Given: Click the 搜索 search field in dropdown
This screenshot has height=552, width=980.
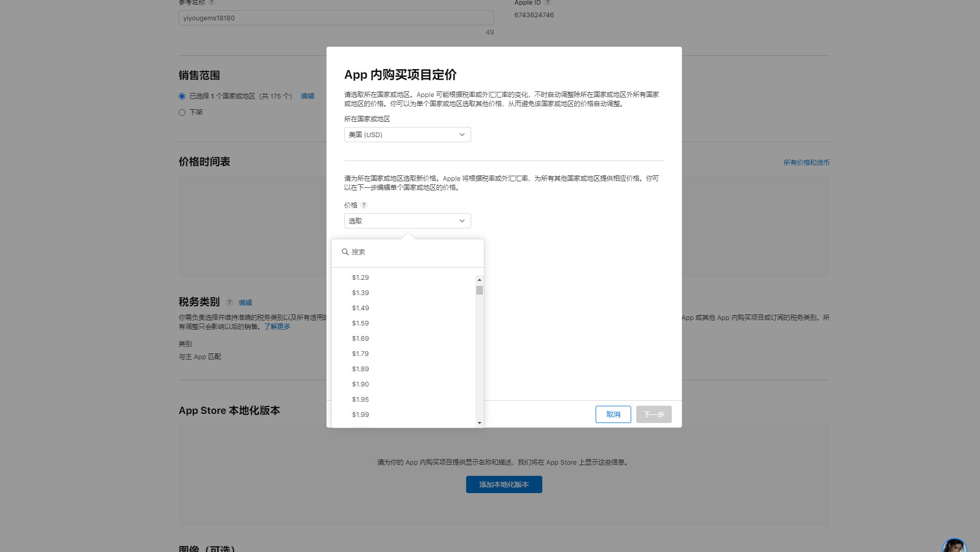Looking at the screenshot, I should click(411, 252).
